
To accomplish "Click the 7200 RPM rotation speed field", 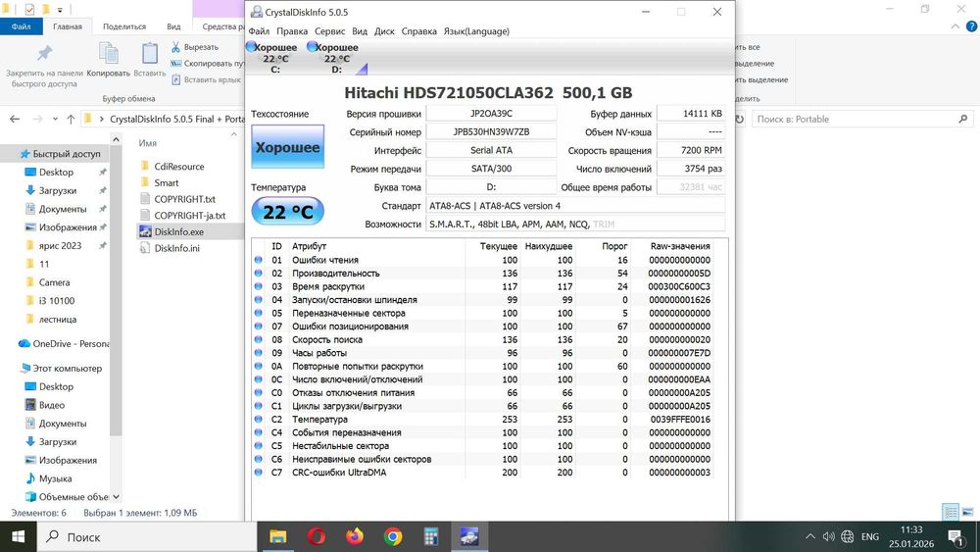I will click(691, 150).
